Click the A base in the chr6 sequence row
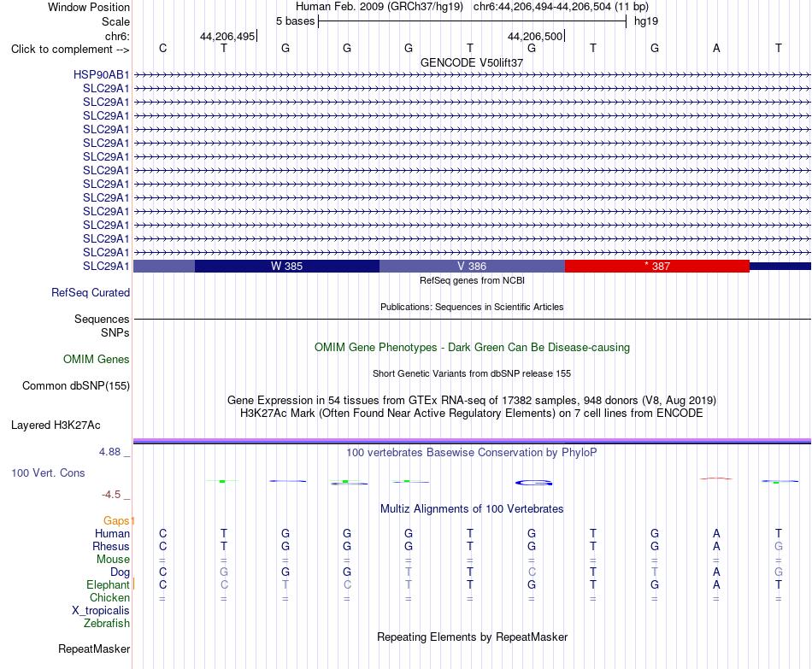Screen dimensions: 812x669 pyautogui.click(x=716, y=48)
